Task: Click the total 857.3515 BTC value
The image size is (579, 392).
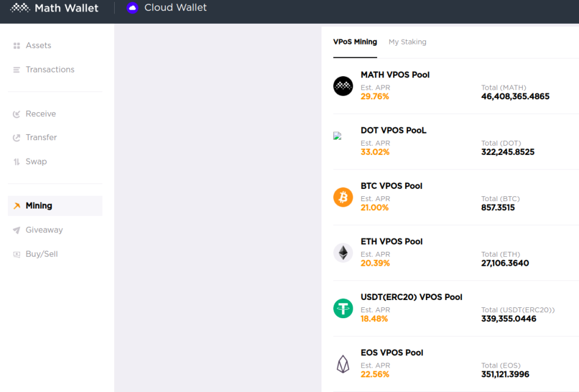Action: [x=498, y=207]
